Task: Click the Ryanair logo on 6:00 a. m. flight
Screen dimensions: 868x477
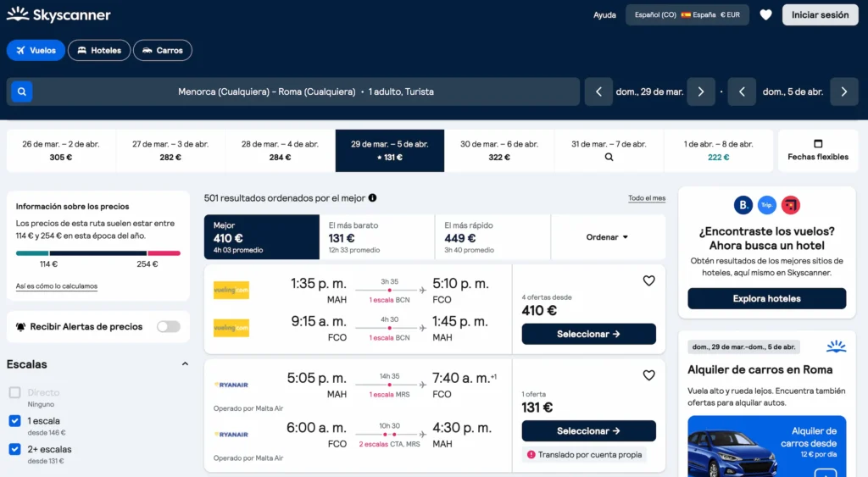Action: 231,435
